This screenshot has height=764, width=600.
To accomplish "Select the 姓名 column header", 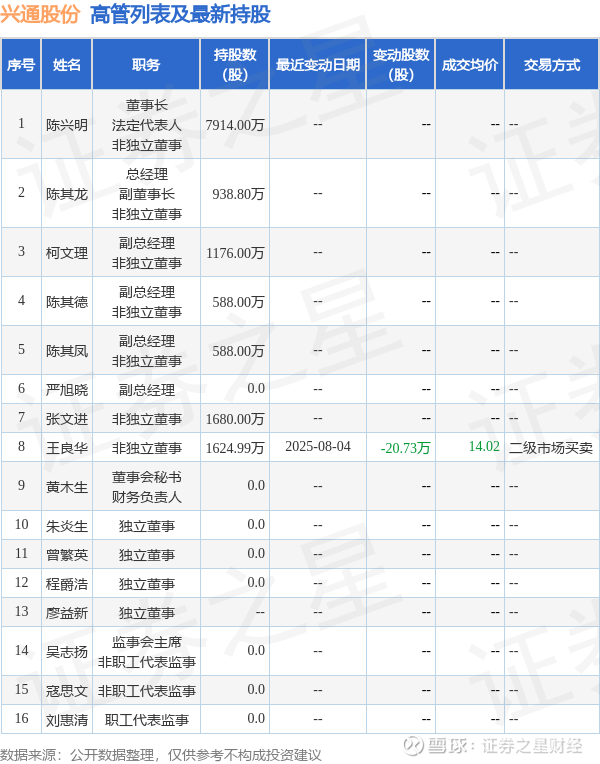I will click(67, 64).
